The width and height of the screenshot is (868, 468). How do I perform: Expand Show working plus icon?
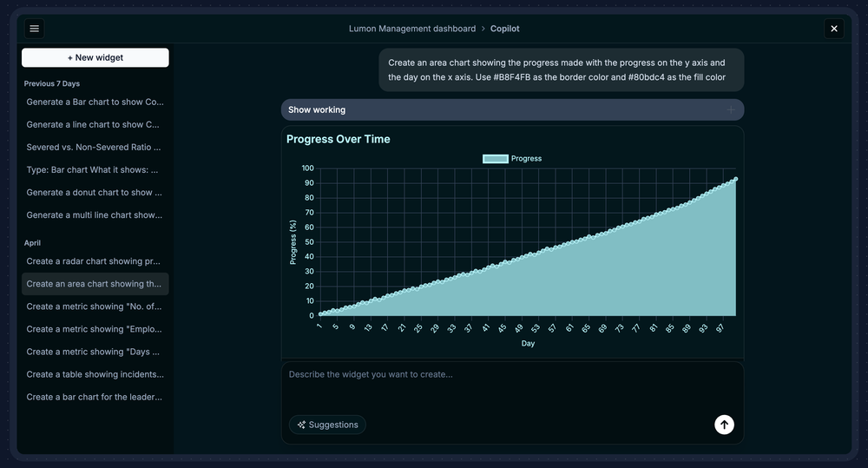point(730,110)
